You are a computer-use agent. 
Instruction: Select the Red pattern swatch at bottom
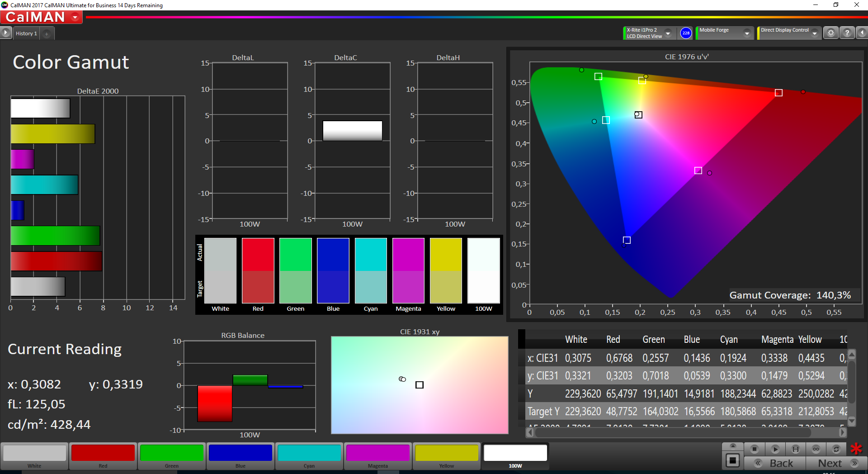click(x=103, y=456)
